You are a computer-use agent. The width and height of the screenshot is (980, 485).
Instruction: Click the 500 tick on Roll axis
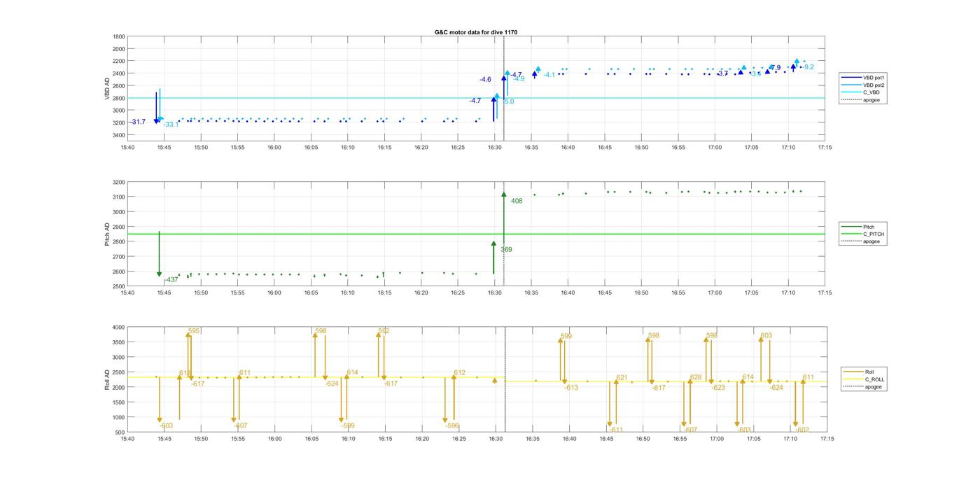120,433
